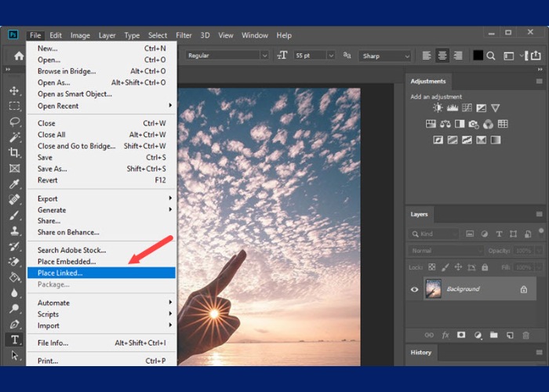Image resolution: width=549 pixels, height=392 pixels.
Task: Select the Blur tool
Action: pos(14,292)
